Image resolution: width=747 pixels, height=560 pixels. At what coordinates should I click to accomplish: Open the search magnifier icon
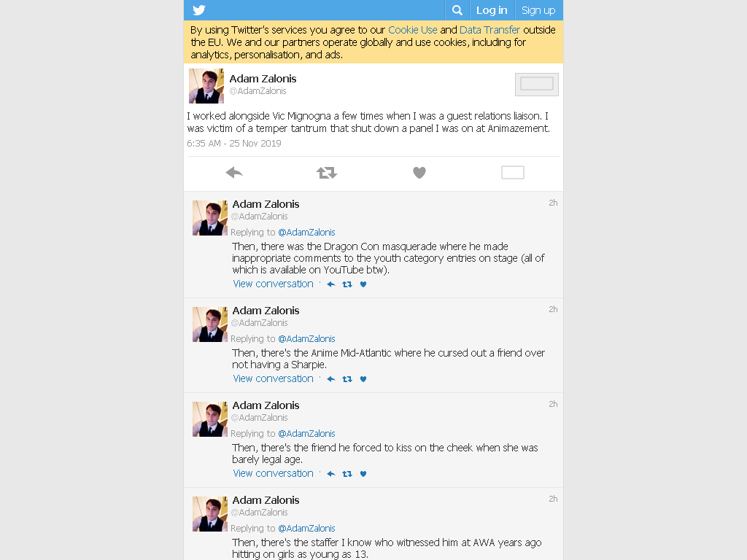[x=457, y=10]
